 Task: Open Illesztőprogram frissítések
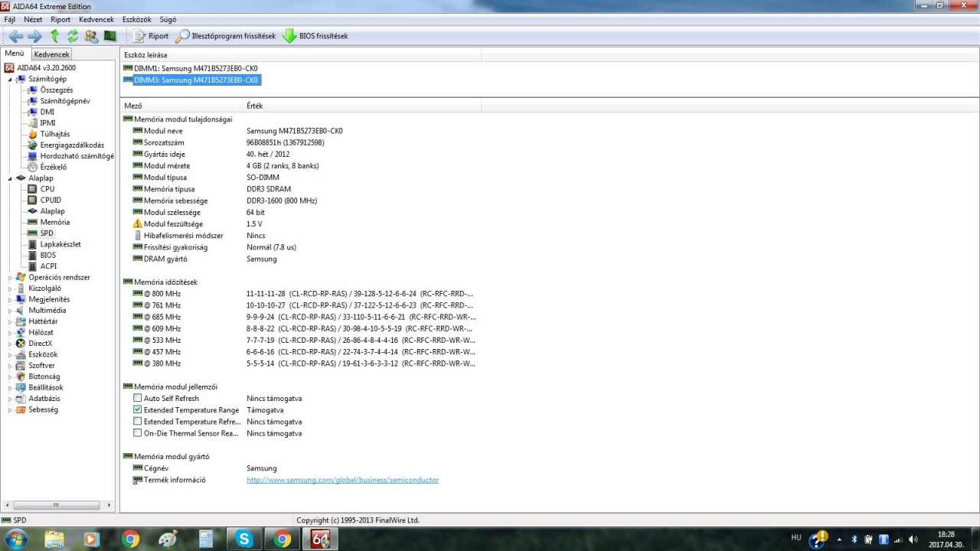tap(226, 36)
